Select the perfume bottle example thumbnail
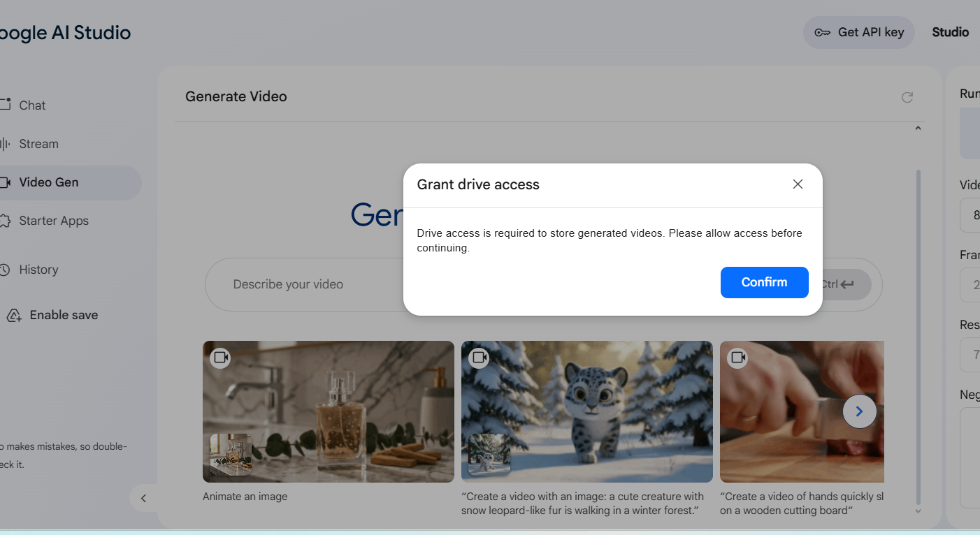This screenshot has height=535, width=980. [x=329, y=411]
